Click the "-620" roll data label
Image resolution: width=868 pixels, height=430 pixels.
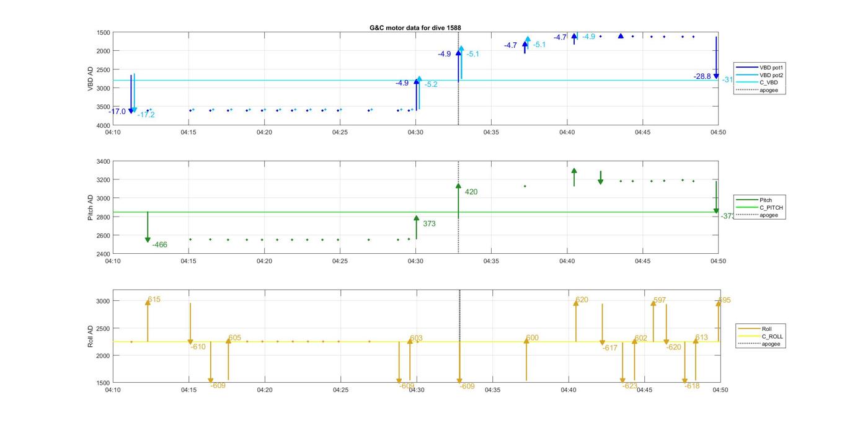[x=673, y=347]
